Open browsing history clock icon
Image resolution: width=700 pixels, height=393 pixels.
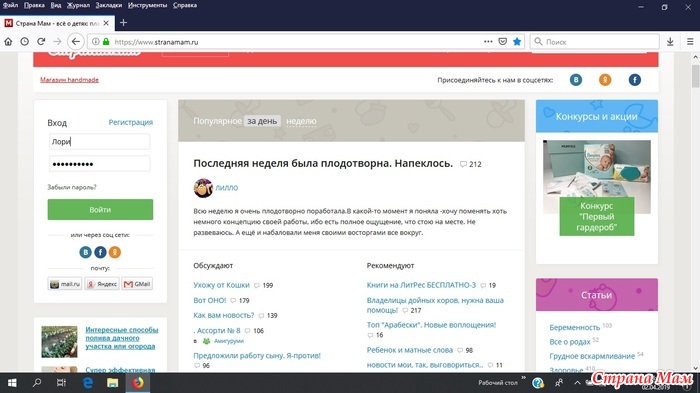tap(25, 42)
